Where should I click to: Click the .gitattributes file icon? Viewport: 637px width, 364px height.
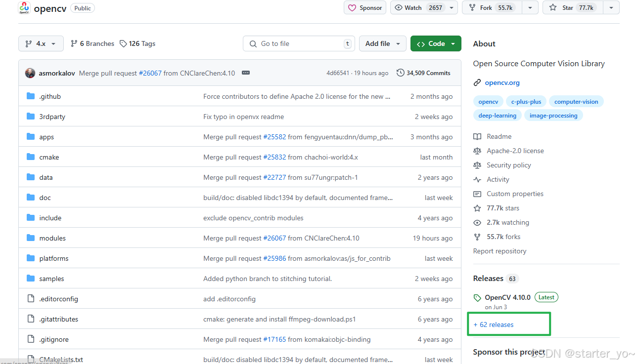[x=31, y=319]
